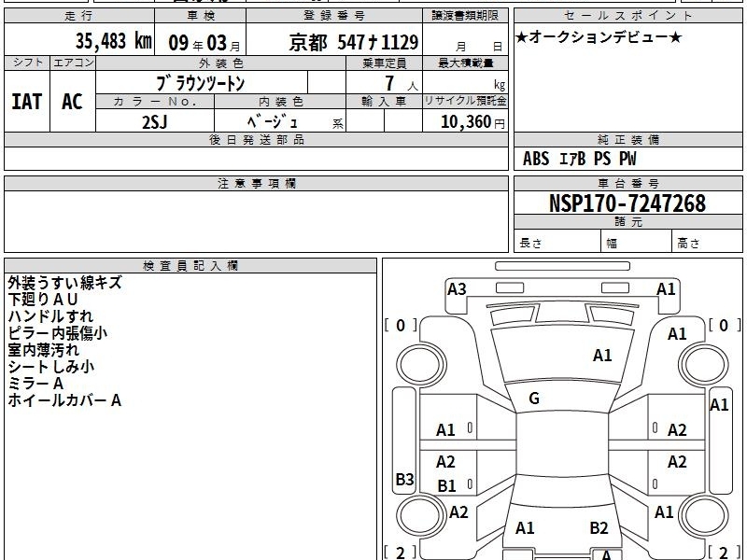The width and height of the screenshot is (747, 560).
Task: Click the 車台番号 header
Action: coord(627,183)
